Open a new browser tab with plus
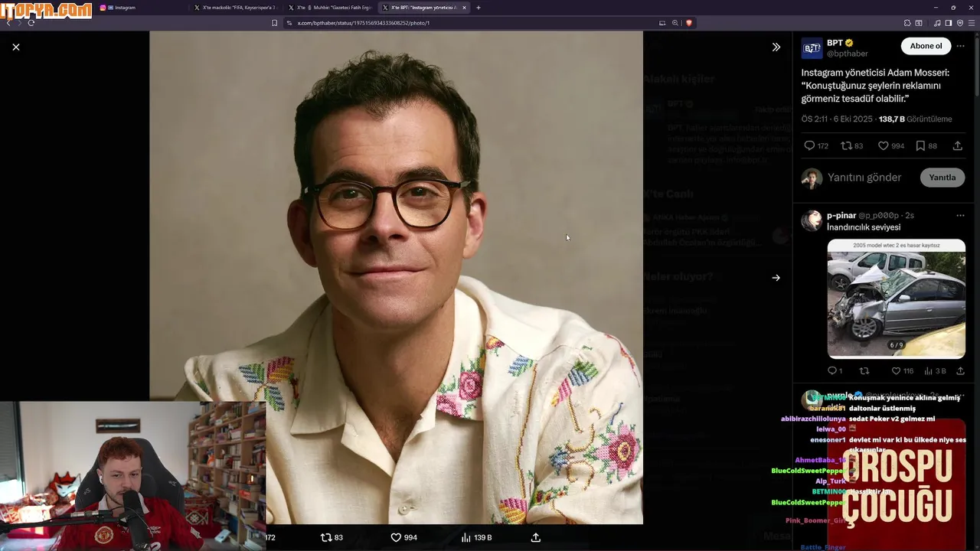The image size is (980, 551). click(x=479, y=8)
